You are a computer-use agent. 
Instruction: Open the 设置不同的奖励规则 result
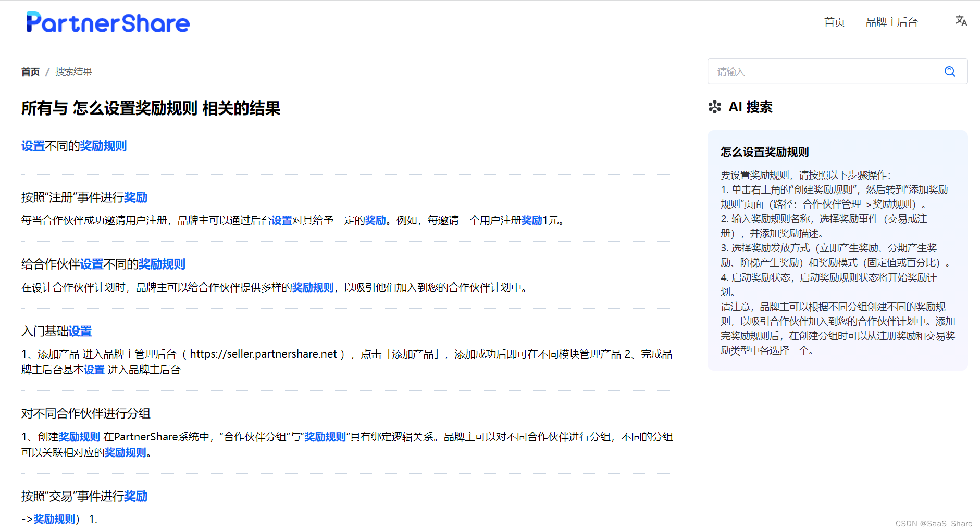click(73, 146)
